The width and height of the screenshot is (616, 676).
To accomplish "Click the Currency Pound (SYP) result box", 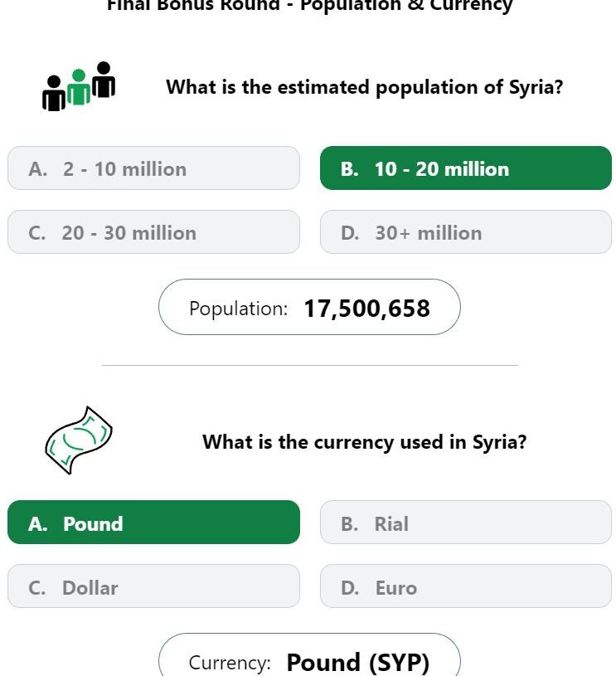I will coord(309,655).
